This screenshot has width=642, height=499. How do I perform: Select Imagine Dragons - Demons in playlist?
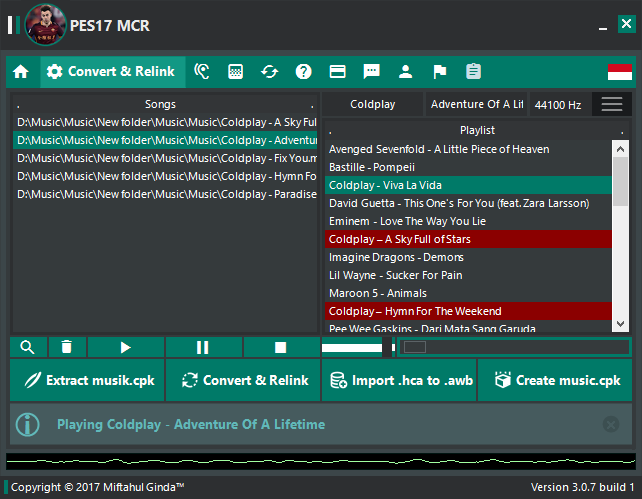[468, 257]
